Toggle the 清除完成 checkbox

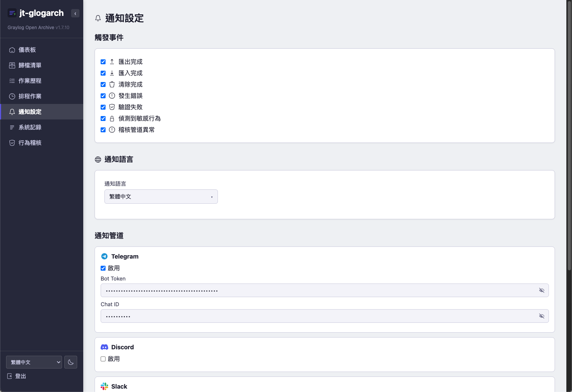[x=103, y=84]
